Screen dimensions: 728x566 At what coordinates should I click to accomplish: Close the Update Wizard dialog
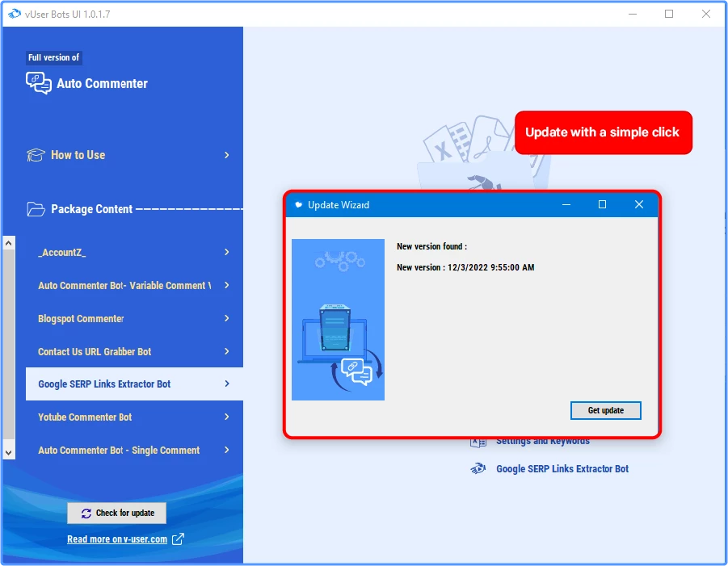(x=639, y=204)
